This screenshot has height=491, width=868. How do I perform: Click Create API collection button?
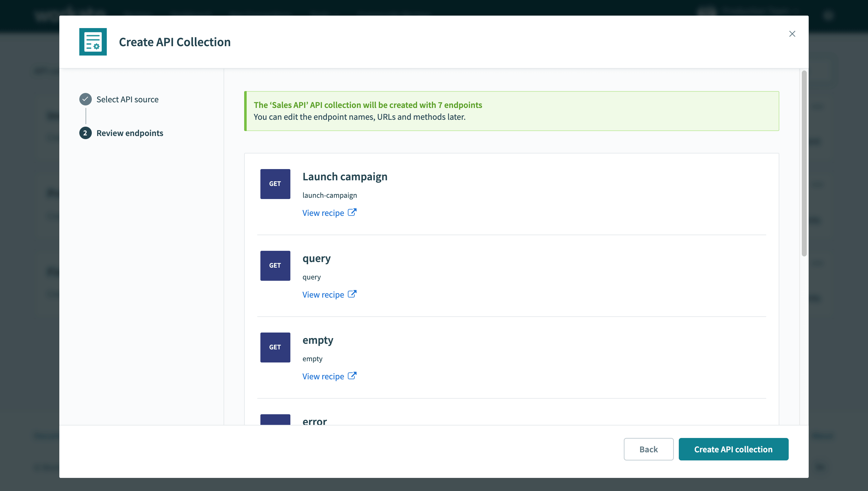coord(733,449)
